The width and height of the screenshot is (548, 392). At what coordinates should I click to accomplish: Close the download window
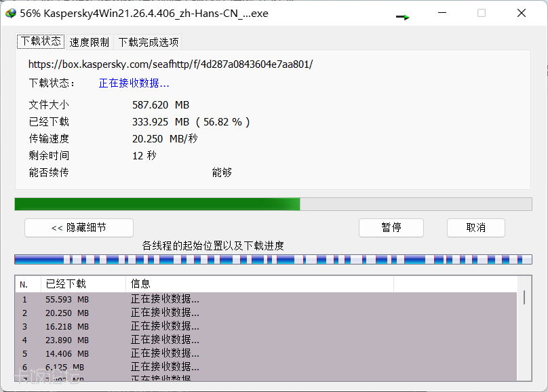522,13
